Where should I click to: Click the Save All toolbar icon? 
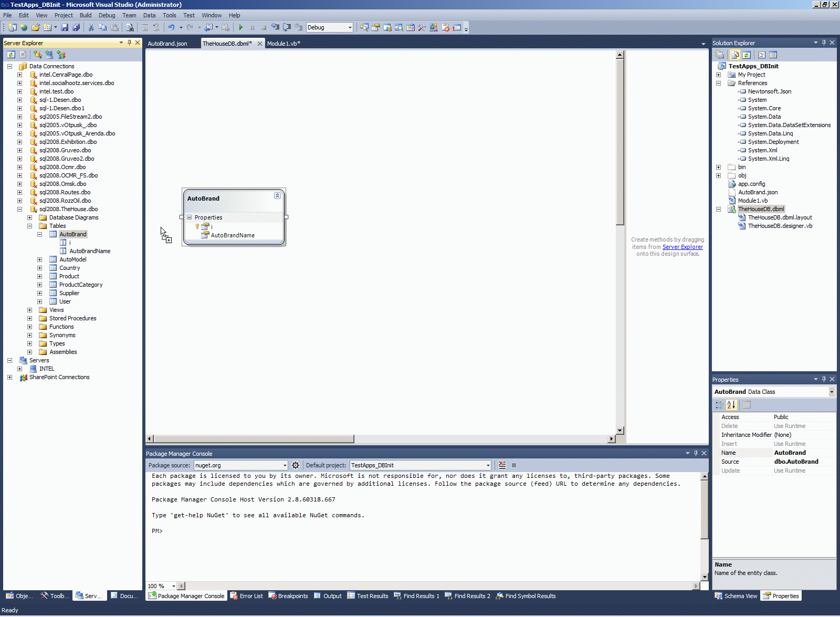click(76, 27)
